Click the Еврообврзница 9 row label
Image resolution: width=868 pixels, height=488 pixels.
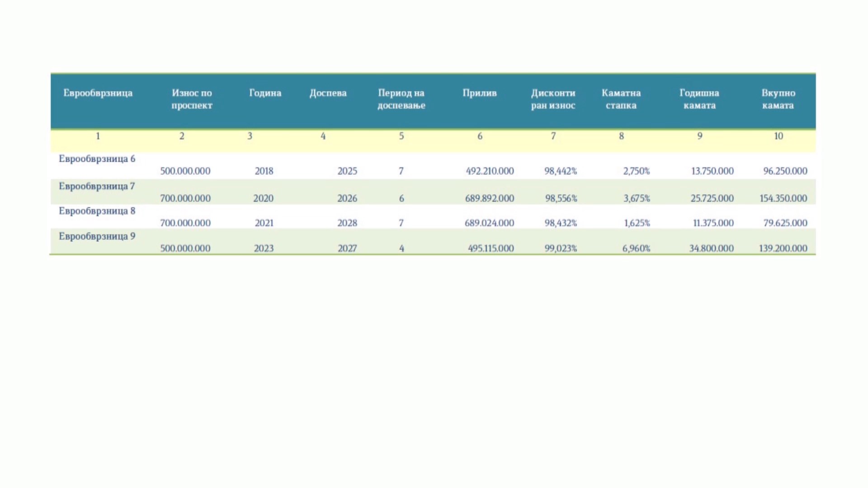(97, 236)
